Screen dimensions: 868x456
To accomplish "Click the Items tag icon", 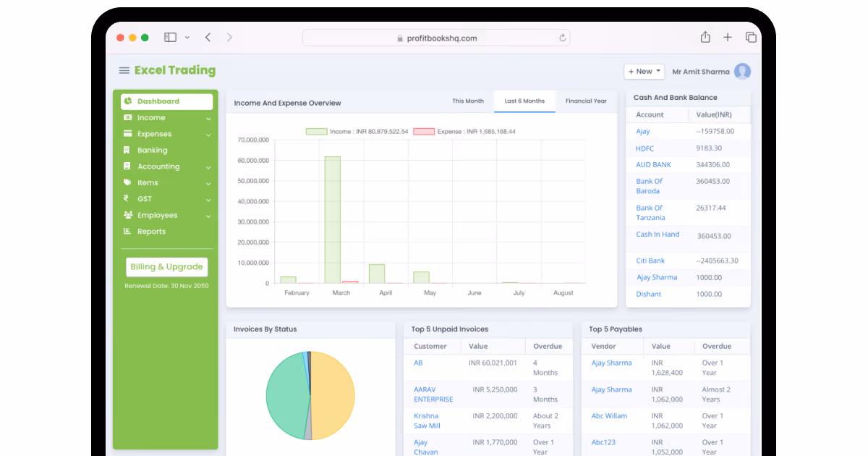I will point(128,182).
